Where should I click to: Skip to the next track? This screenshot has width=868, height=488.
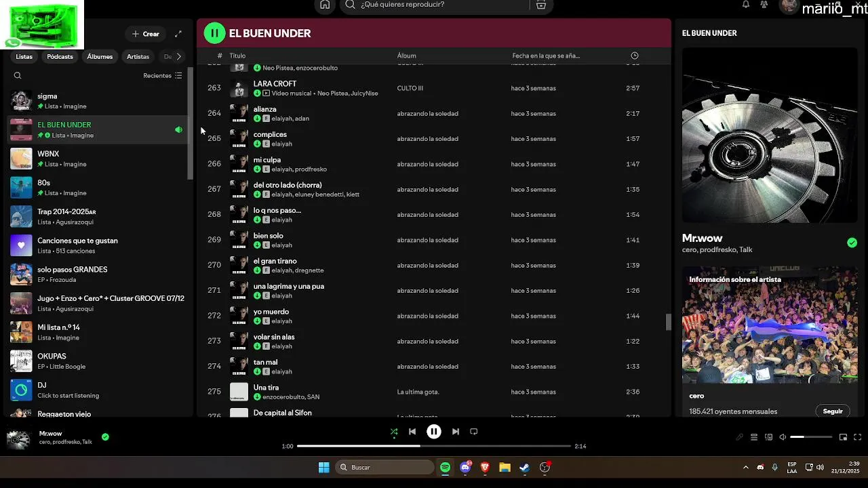pos(456,432)
